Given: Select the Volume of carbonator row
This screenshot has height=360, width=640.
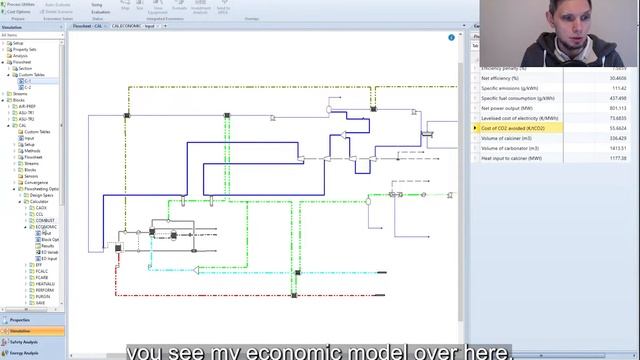Looking at the screenshot, I should click(x=551, y=148).
